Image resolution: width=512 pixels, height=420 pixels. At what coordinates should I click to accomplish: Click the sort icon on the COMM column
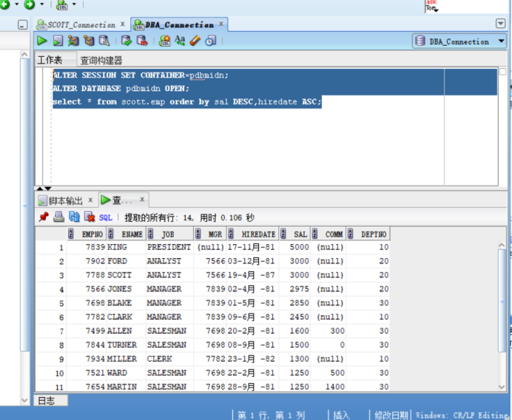(x=314, y=234)
